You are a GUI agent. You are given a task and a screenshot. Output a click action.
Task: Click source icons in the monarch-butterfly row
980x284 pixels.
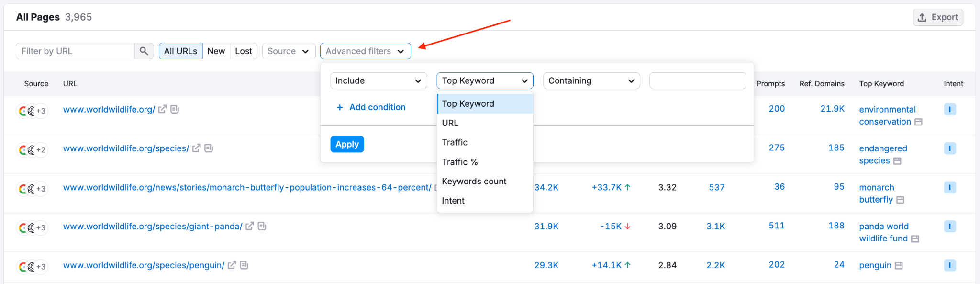click(32, 189)
